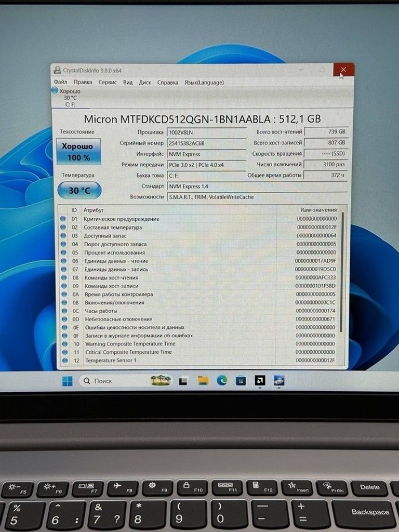
Task: Open the Windows Start menu
Action: (68, 381)
